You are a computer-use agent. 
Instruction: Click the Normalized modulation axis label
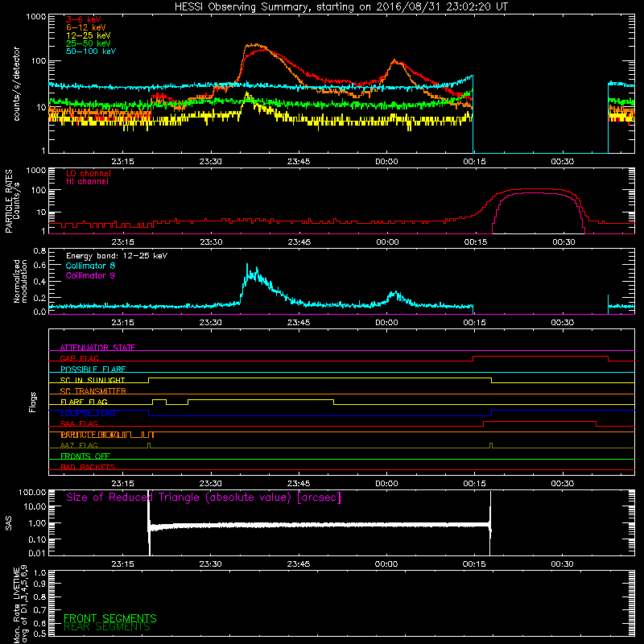click(20, 281)
